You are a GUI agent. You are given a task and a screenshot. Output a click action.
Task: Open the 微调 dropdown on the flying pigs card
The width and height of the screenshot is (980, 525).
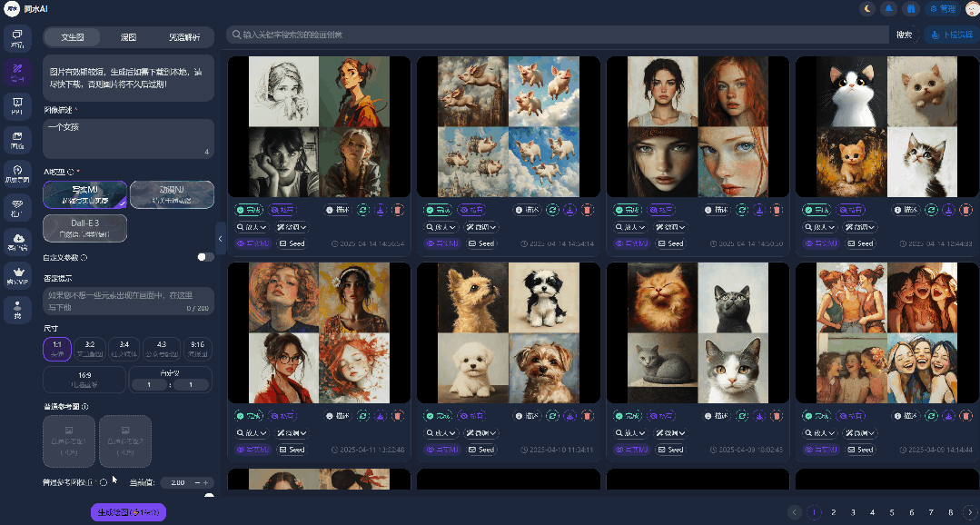pyautogui.click(x=481, y=227)
